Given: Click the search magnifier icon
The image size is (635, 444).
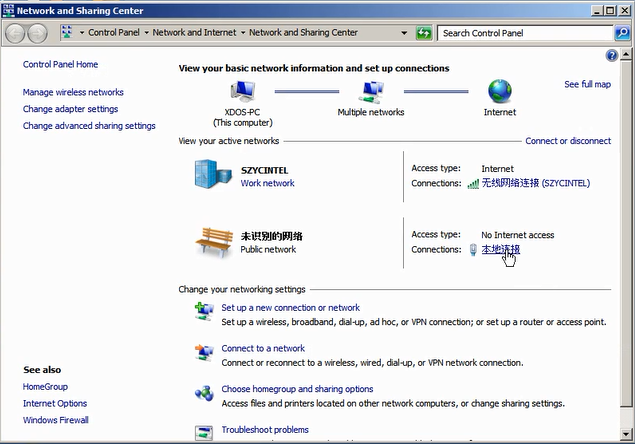Looking at the screenshot, I should click(x=622, y=33).
